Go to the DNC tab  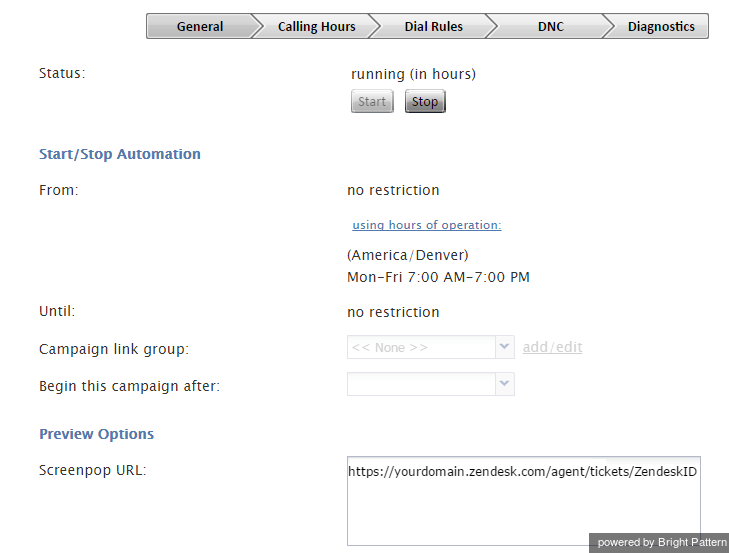550,26
